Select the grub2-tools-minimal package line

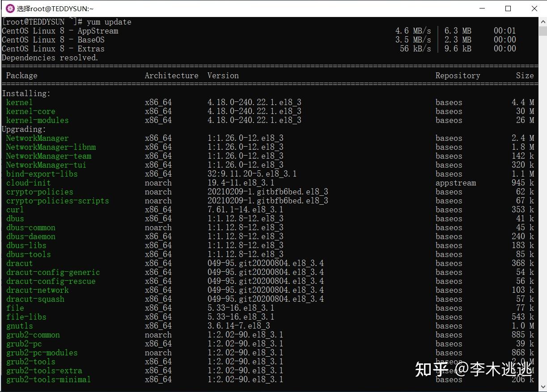click(x=48, y=379)
